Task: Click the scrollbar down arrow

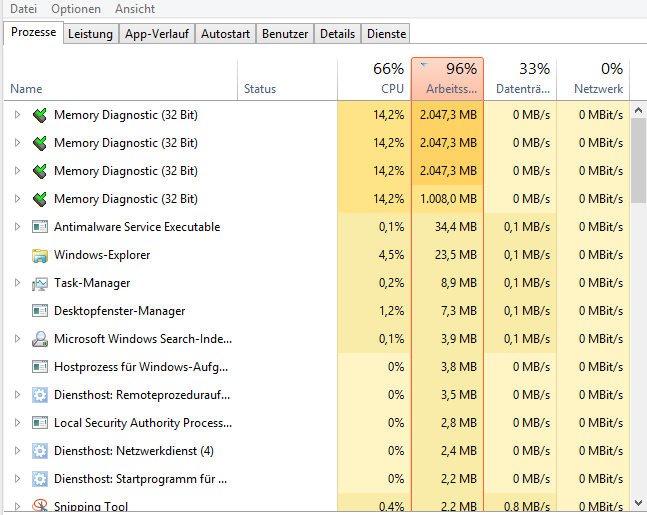Action: click(x=638, y=503)
